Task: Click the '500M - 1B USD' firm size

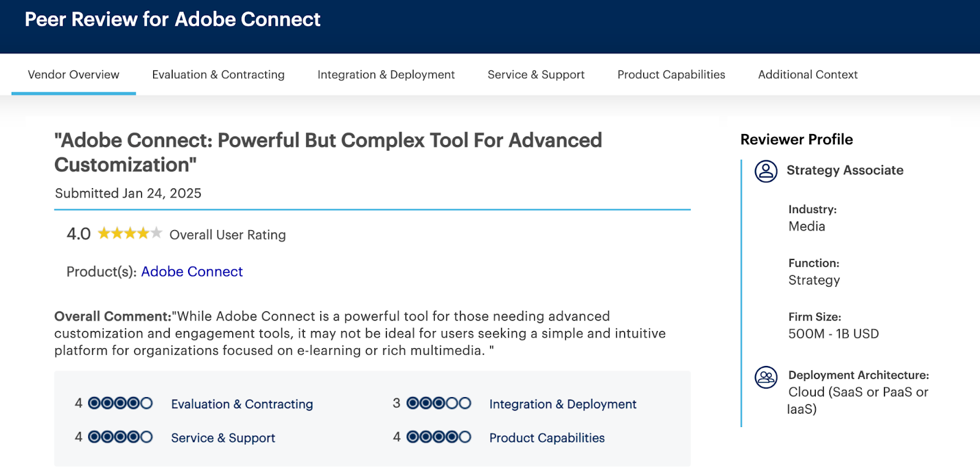Action: click(x=834, y=334)
